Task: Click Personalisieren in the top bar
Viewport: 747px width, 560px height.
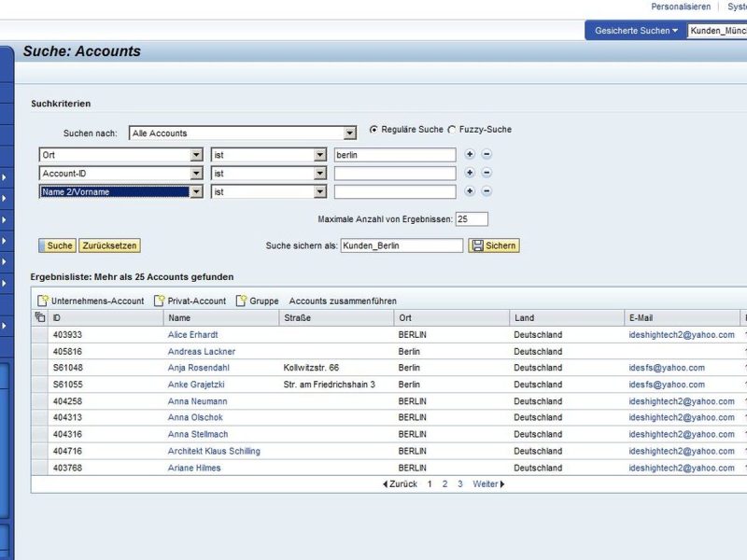Action: [x=681, y=7]
